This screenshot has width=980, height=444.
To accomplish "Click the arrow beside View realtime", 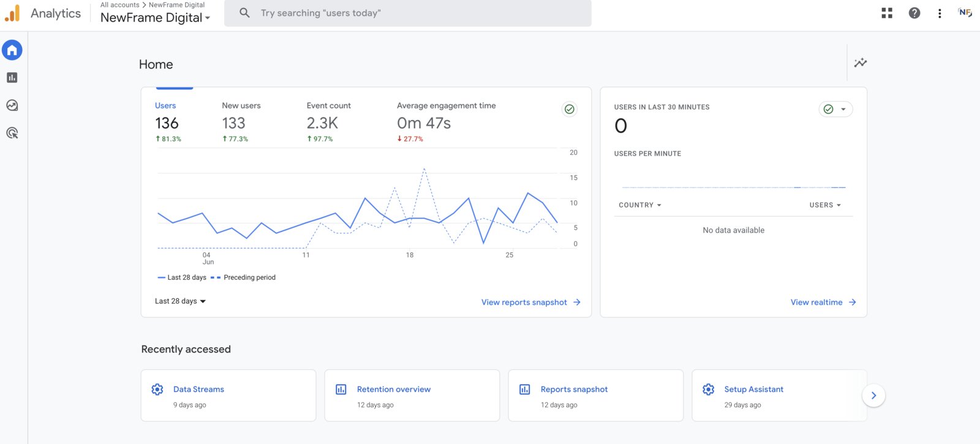I will (x=853, y=303).
